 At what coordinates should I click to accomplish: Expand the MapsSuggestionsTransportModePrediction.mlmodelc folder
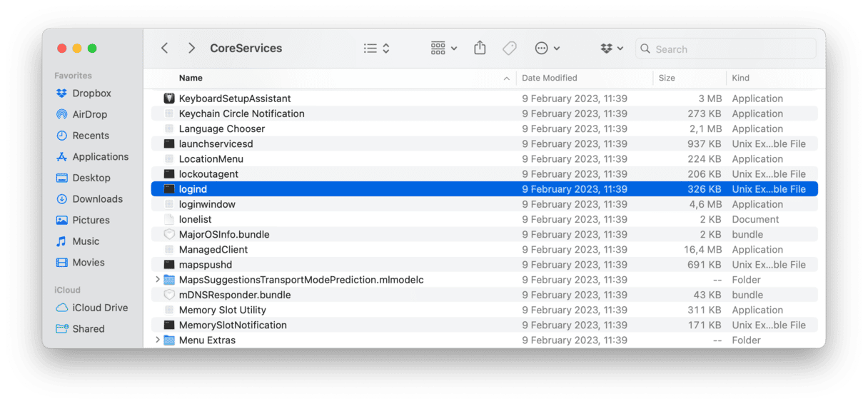point(158,280)
